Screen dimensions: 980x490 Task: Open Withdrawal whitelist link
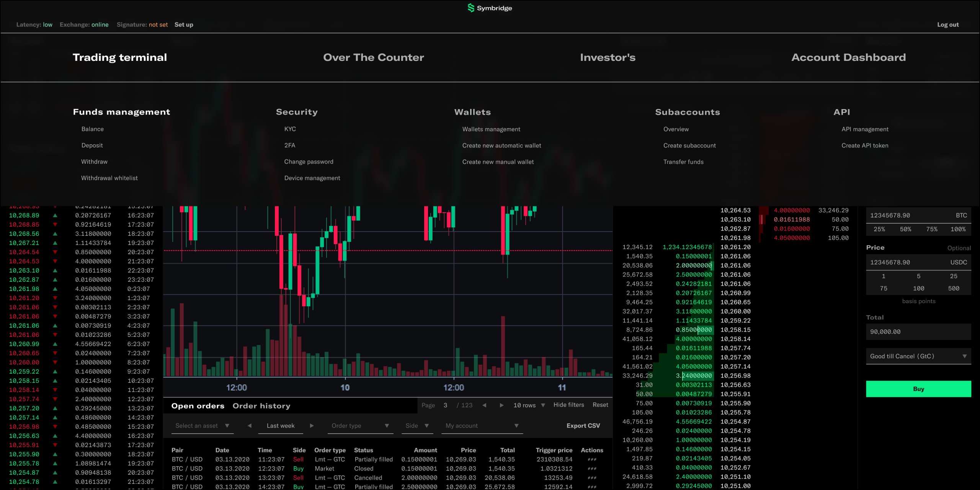pos(109,178)
